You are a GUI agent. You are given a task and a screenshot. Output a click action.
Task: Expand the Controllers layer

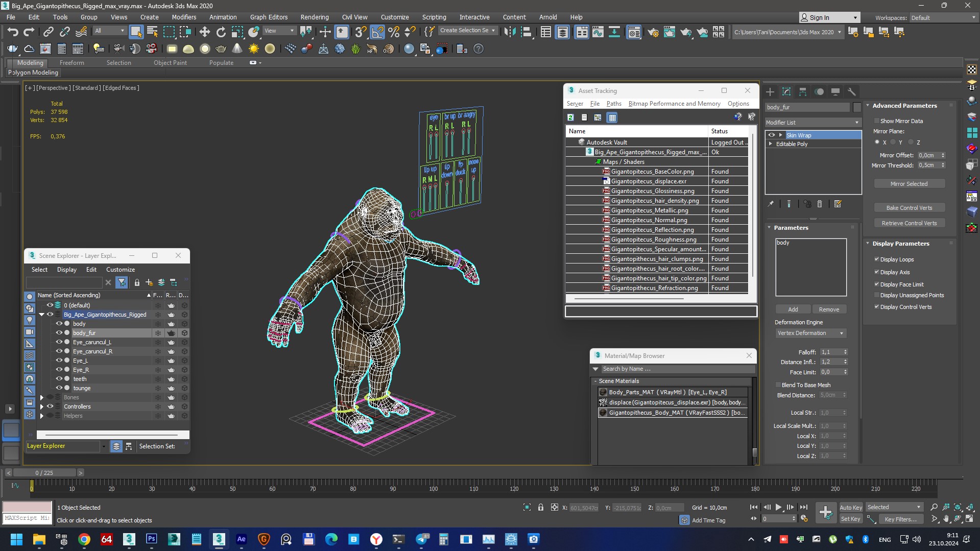click(x=42, y=406)
